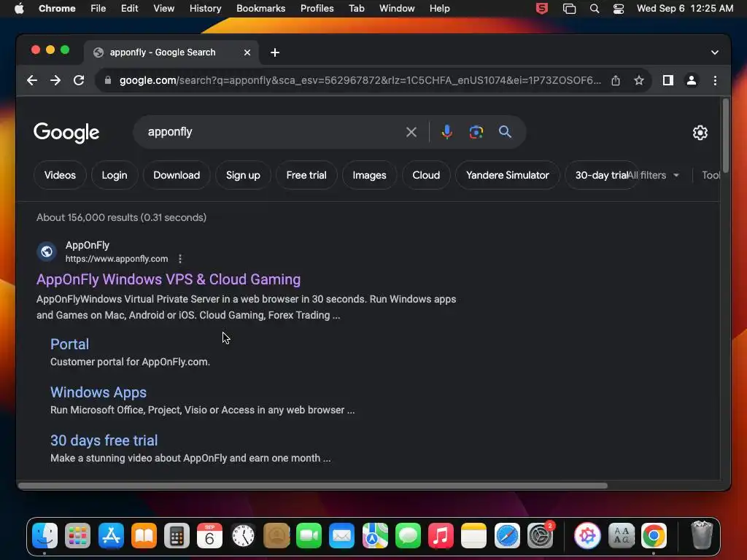Open the 30 days free trial sitelink
This screenshot has width=747, height=560.
pos(104,440)
